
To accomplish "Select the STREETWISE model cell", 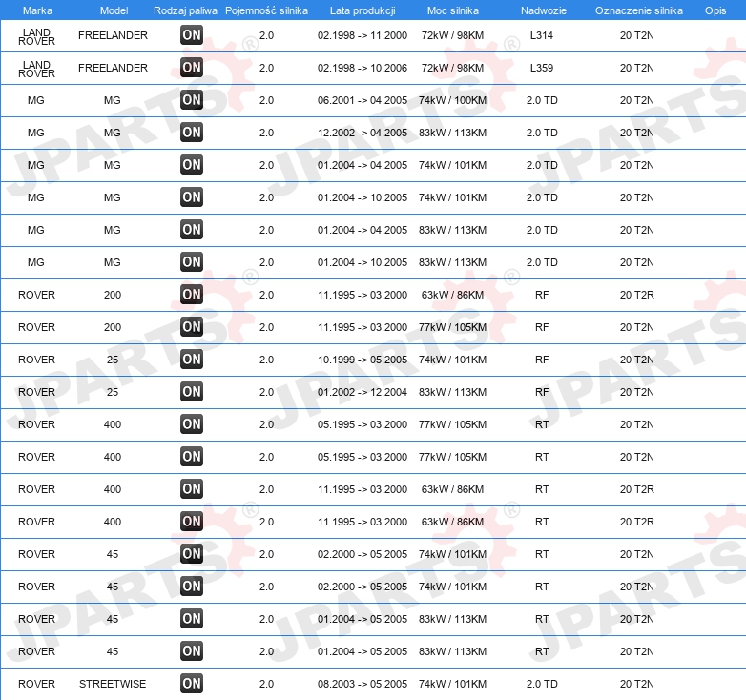I will point(113,684).
